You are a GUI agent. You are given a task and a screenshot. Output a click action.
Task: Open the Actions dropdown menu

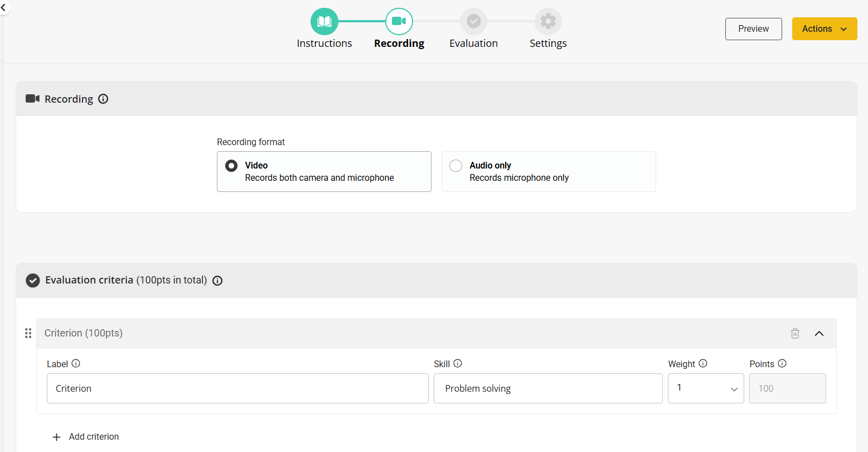[824, 29]
